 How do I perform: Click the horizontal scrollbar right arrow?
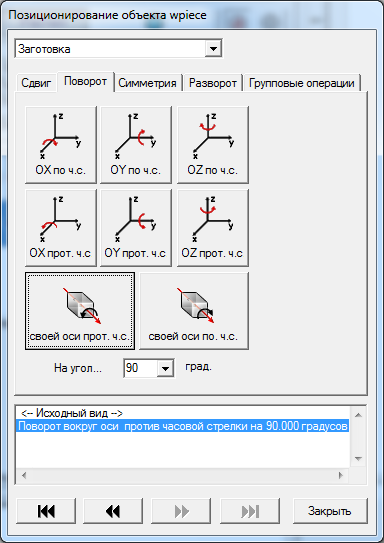pyautogui.click(x=341, y=475)
